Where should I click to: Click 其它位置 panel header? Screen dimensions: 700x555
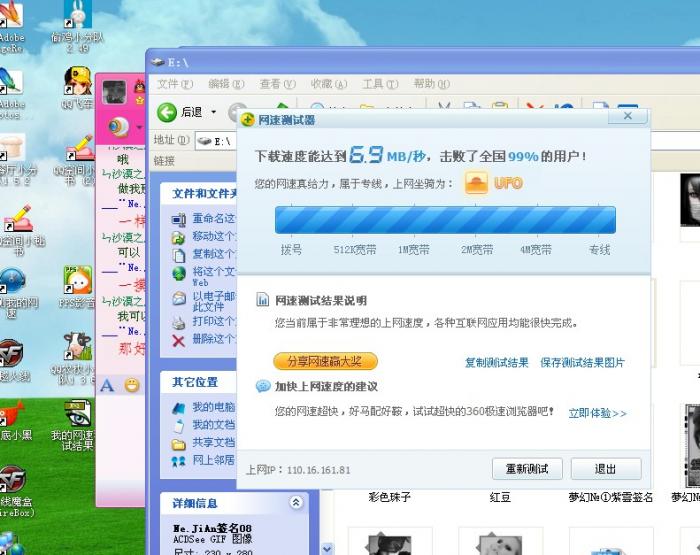click(x=199, y=382)
